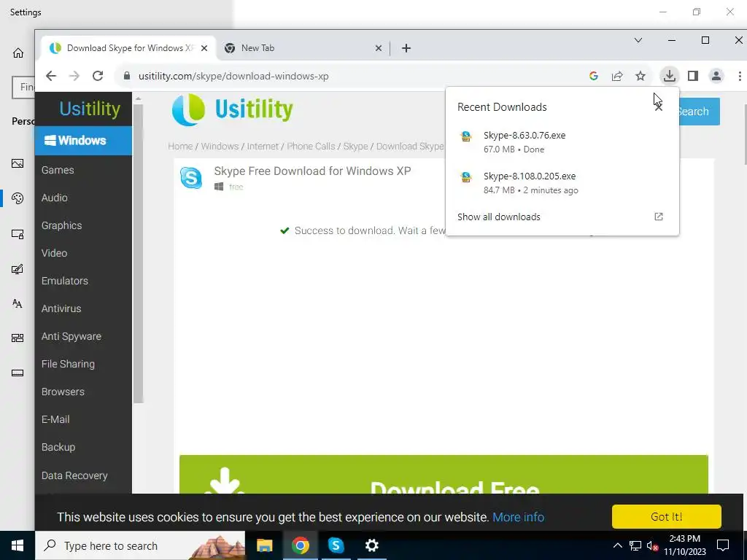Open the Browsers category
The width and height of the screenshot is (747, 560).
coord(63,392)
